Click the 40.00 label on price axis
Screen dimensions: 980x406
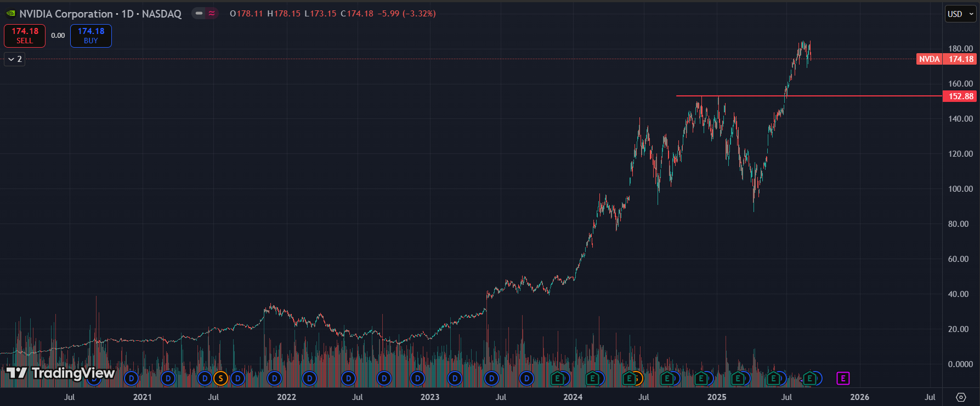click(959, 294)
